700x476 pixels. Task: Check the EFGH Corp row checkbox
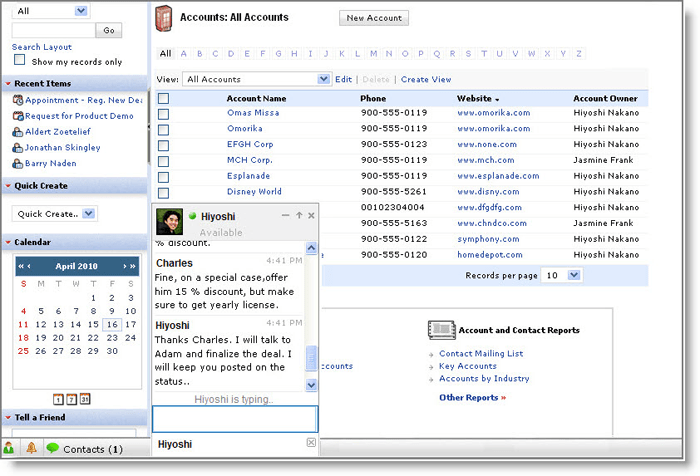(x=163, y=146)
